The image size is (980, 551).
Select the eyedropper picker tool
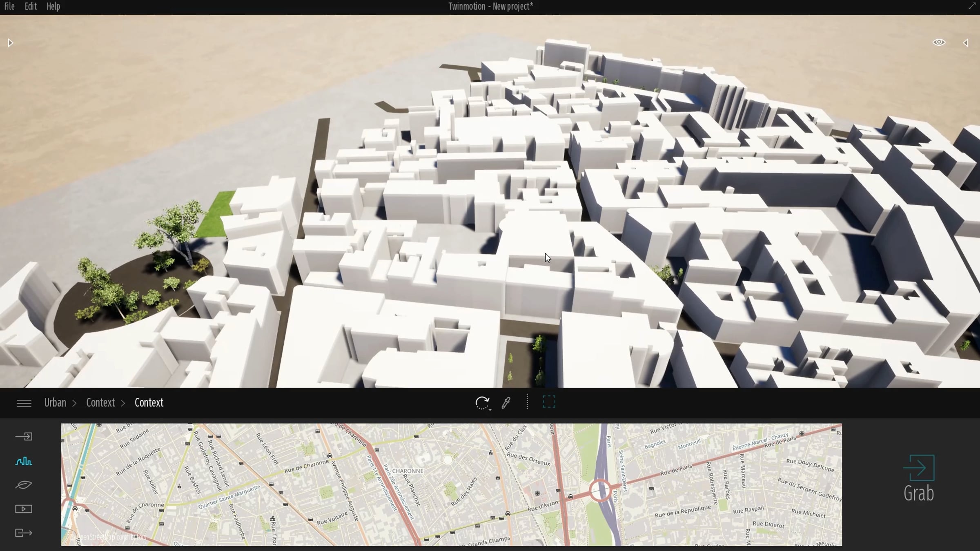(506, 403)
